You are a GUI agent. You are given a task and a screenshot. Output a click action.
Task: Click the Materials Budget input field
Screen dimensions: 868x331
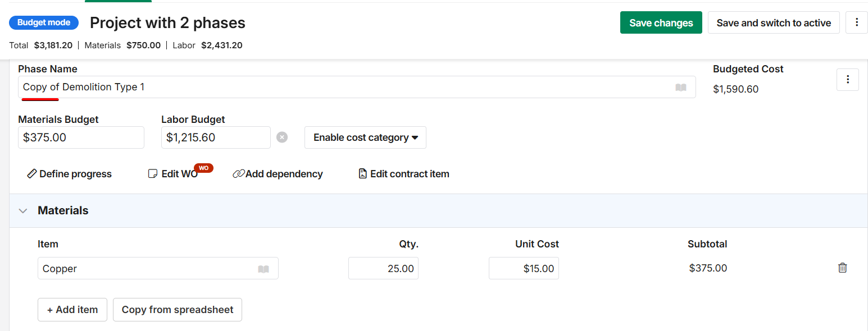(x=81, y=137)
